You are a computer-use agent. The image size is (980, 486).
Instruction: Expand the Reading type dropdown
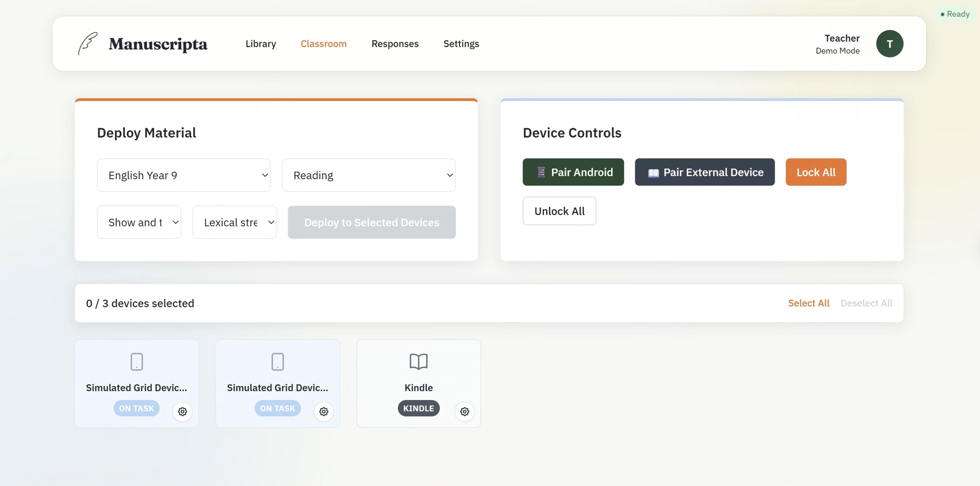(x=368, y=175)
